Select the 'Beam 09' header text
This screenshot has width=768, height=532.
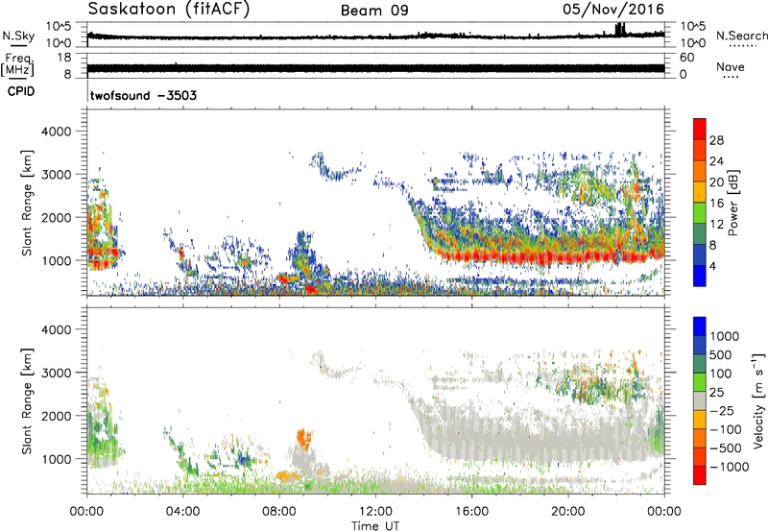tap(374, 11)
